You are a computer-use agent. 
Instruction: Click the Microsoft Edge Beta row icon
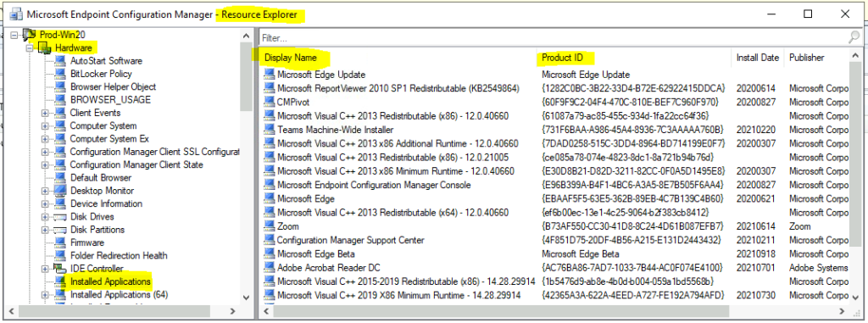[x=269, y=253]
